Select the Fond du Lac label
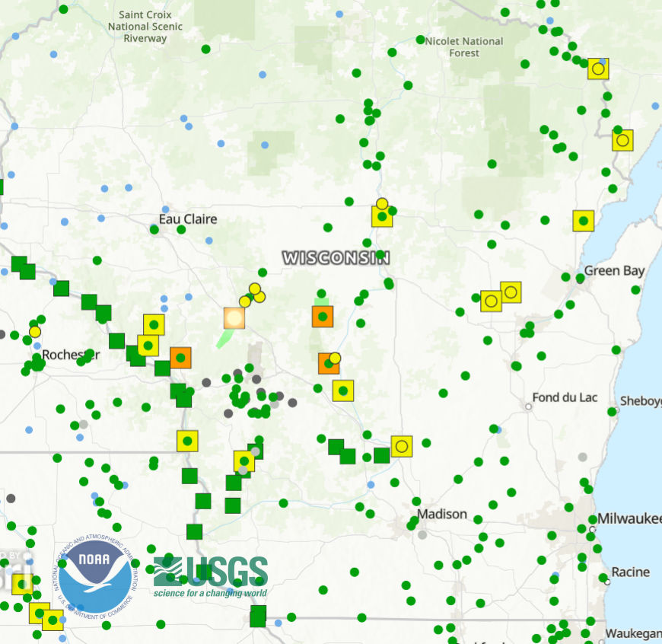 click(565, 397)
